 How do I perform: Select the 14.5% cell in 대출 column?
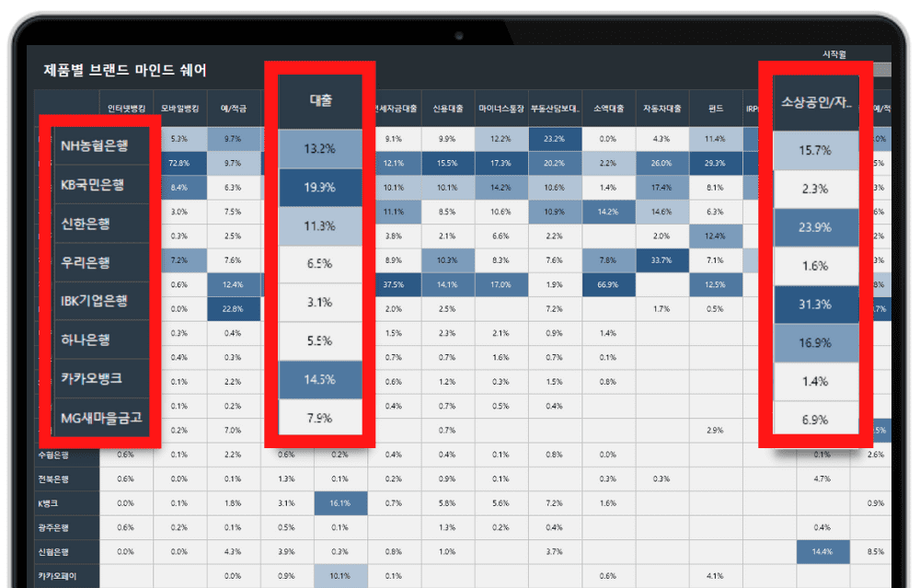(x=320, y=380)
